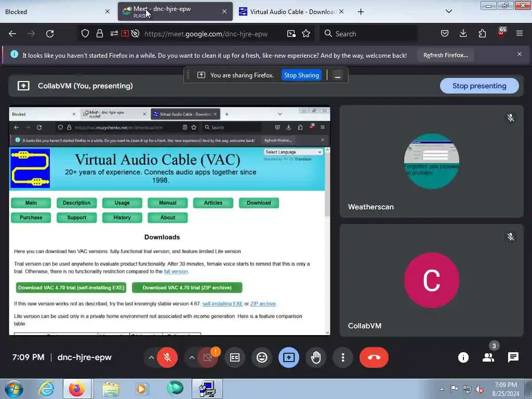Close the Blocked tab

tap(108, 11)
